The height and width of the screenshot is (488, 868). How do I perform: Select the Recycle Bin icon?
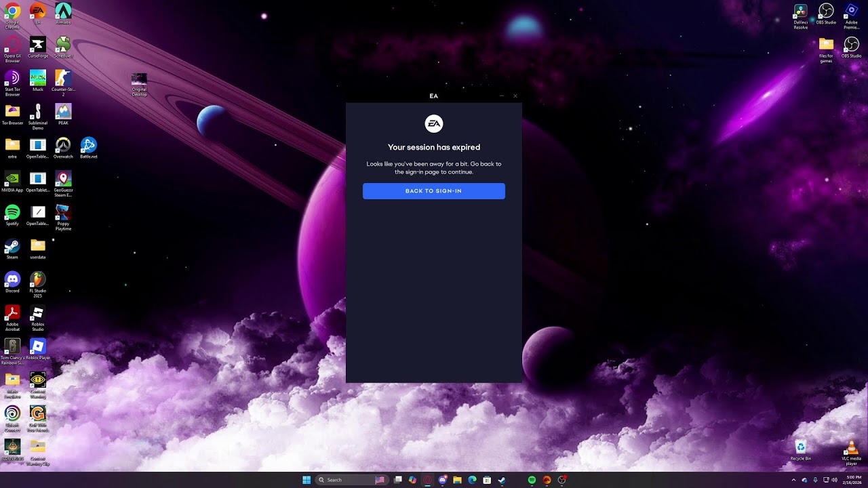click(x=801, y=450)
